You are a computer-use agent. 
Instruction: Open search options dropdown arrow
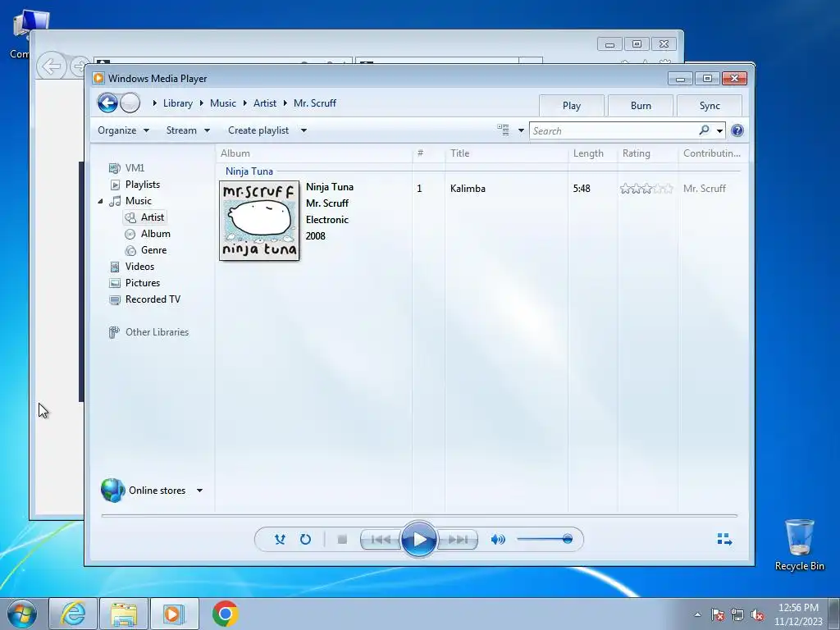719,130
